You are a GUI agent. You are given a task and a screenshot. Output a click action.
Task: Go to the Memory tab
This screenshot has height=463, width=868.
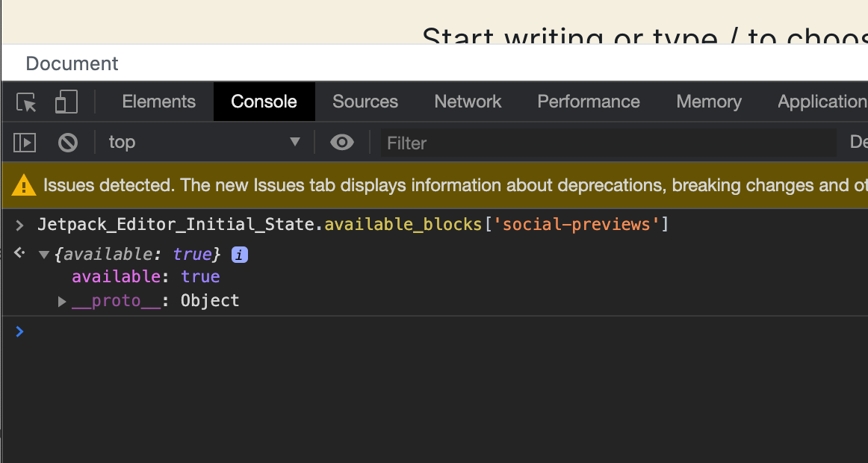[x=709, y=102]
